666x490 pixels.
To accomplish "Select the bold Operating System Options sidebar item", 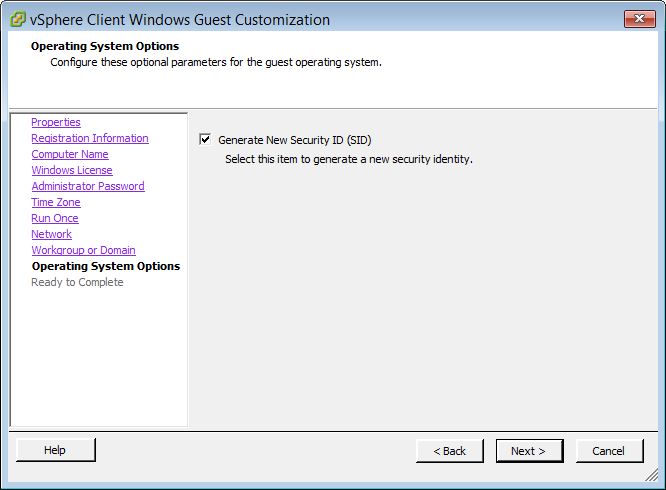I will point(106,266).
